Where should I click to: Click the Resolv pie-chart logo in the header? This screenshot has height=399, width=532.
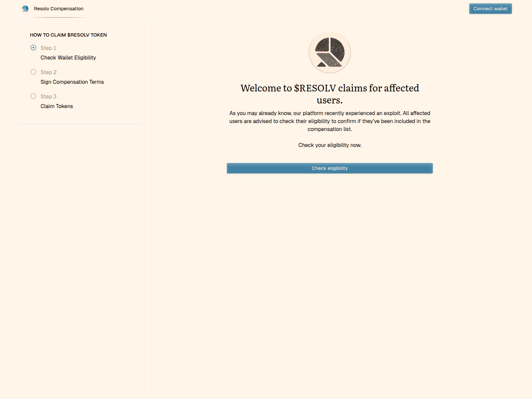26,8
